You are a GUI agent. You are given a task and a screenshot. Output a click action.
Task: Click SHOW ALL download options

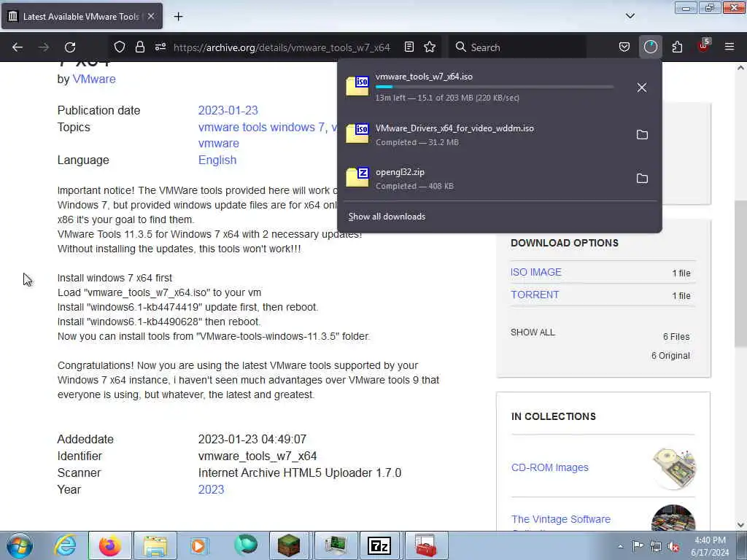533,332
